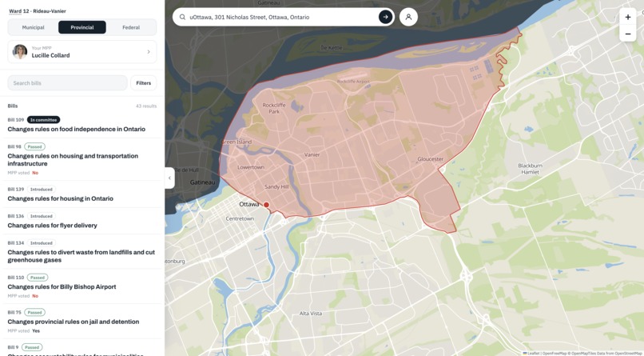Click the Introduced badge on Bill 139
644x356 pixels.
pos(42,189)
